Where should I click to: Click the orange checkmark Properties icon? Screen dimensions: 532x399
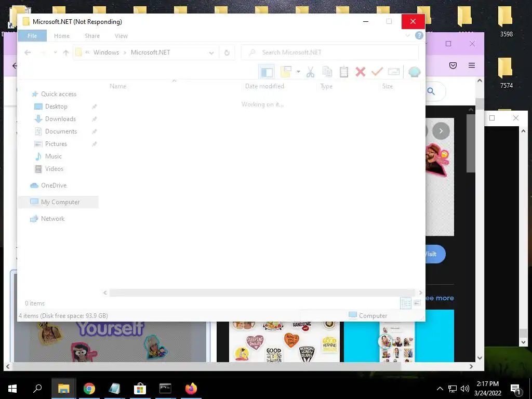pos(377,72)
